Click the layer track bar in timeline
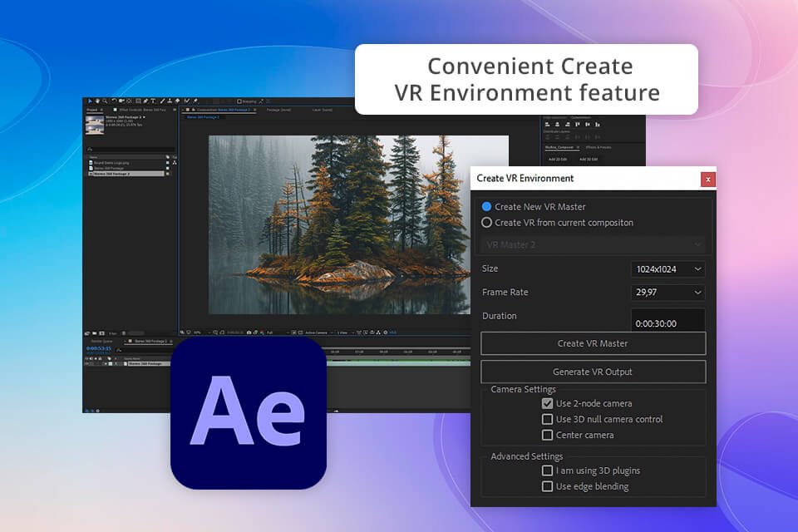This screenshot has width=798, height=532. tap(397, 363)
